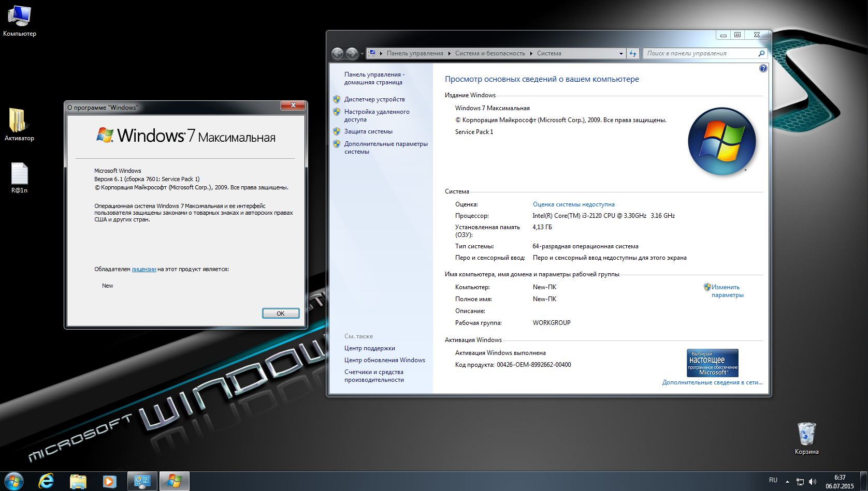Open Дополнительные сведения в сети link
Screen dimensions: 868x491
coord(712,382)
